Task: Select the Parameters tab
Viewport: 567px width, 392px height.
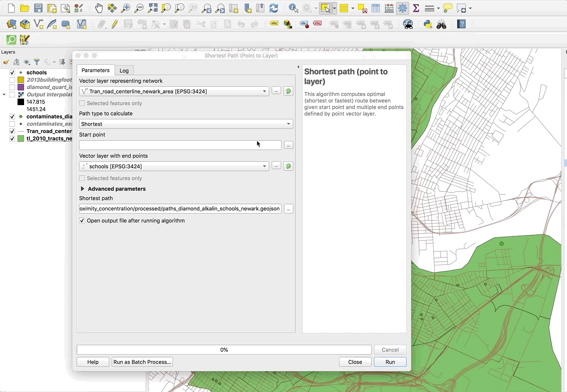Action: point(95,70)
